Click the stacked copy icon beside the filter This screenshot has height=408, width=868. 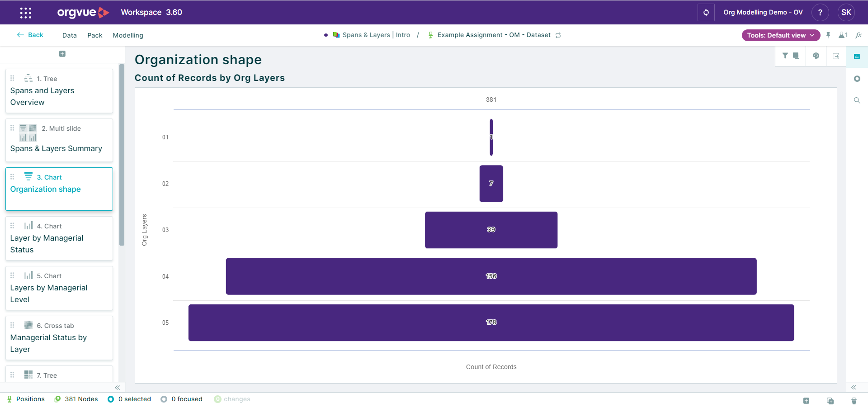pos(796,56)
